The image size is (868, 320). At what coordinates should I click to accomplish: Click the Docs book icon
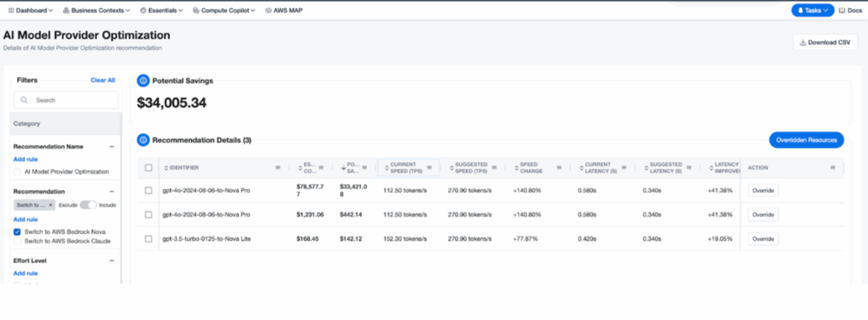point(843,11)
